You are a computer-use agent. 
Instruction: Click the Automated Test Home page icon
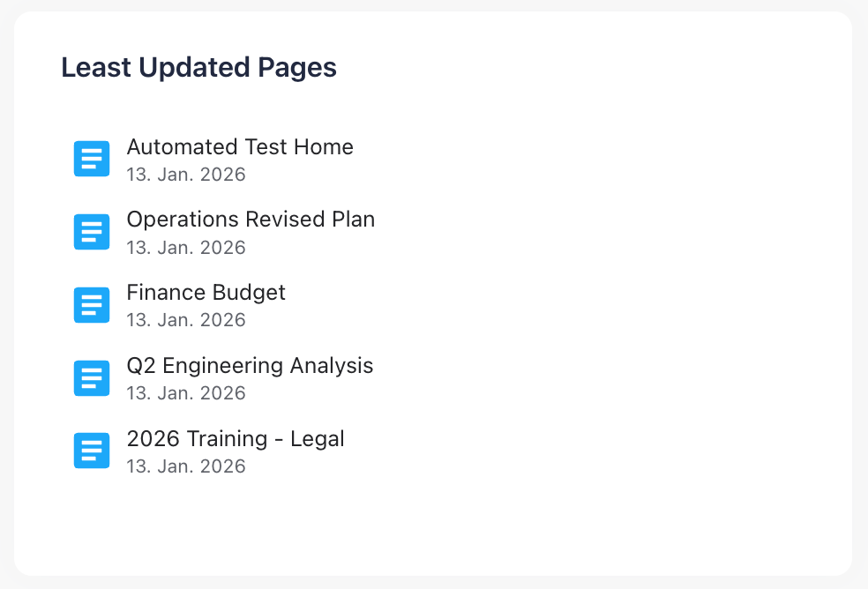(92, 159)
